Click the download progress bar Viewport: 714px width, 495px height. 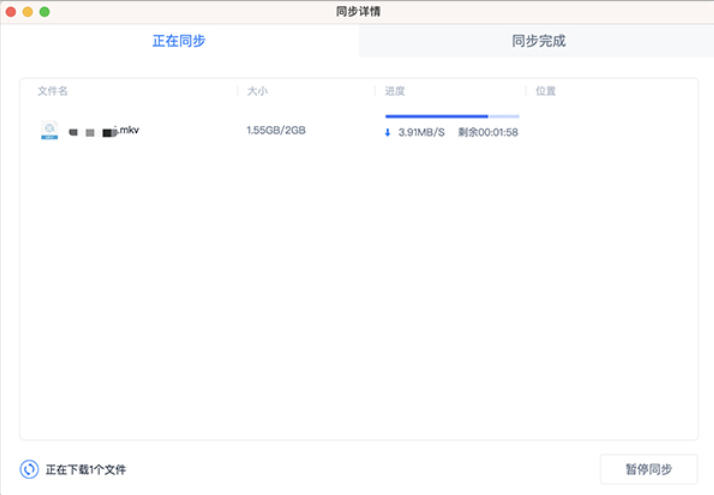tap(451, 117)
